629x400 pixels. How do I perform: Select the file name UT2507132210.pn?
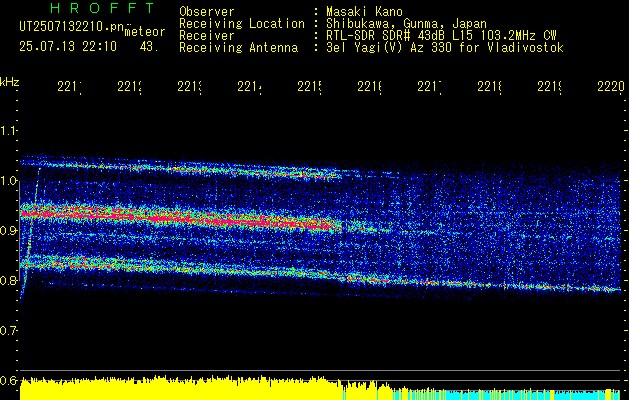(71, 26)
